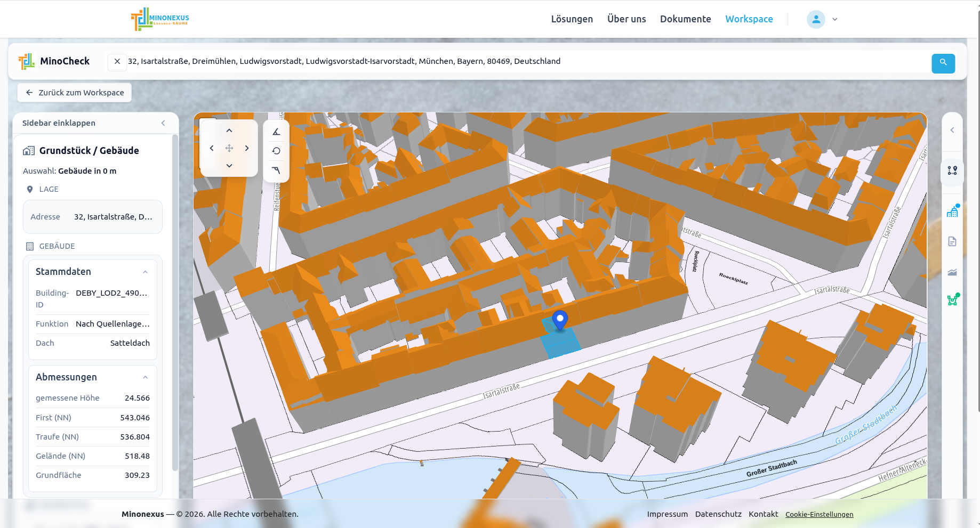Image resolution: width=980 pixels, height=528 pixels.
Task: Collapse the sidebar via 'Sidebar einklappen' chevron
Action: (163, 123)
